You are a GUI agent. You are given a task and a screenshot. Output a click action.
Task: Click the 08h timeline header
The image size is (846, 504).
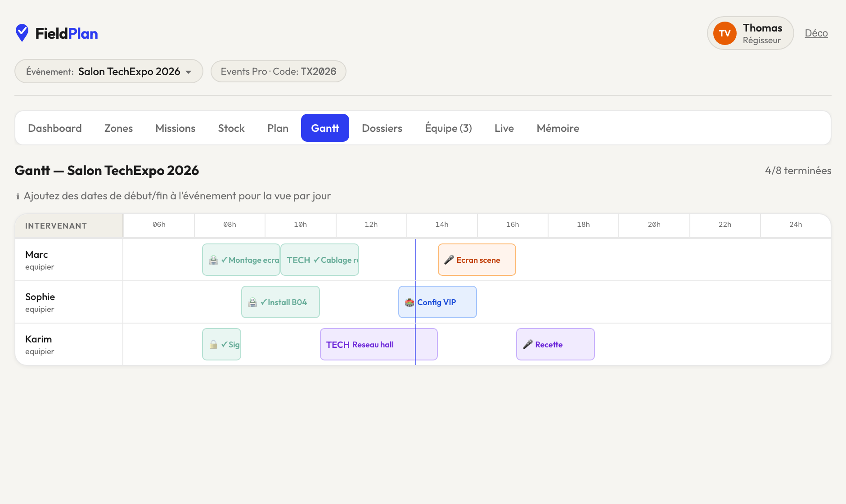point(229,225)
